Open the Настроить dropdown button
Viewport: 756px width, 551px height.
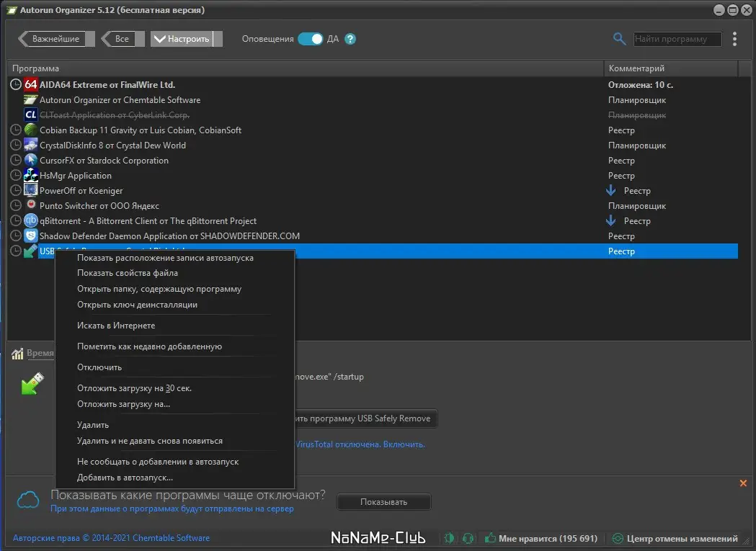[x=186, y=39]
